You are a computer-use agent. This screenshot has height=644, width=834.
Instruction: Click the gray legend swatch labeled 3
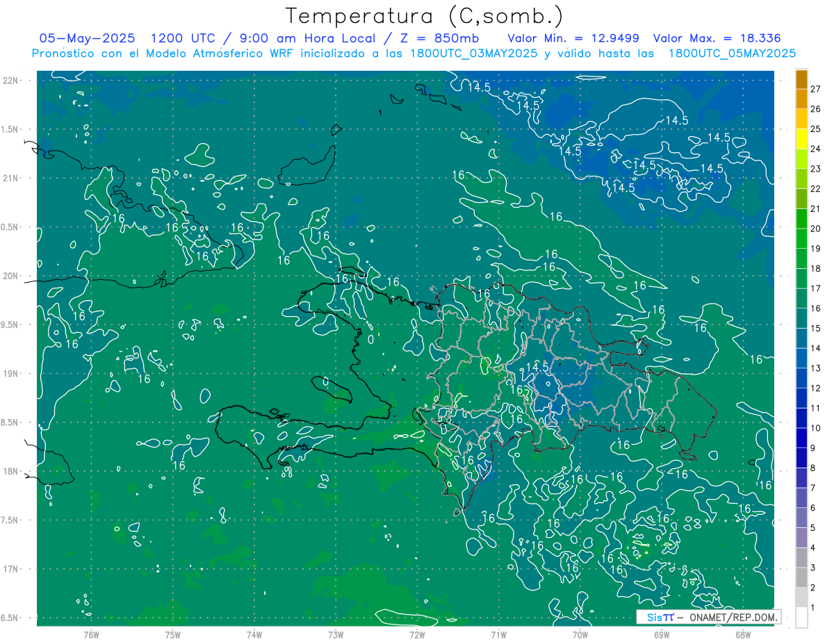coord(801,558)
